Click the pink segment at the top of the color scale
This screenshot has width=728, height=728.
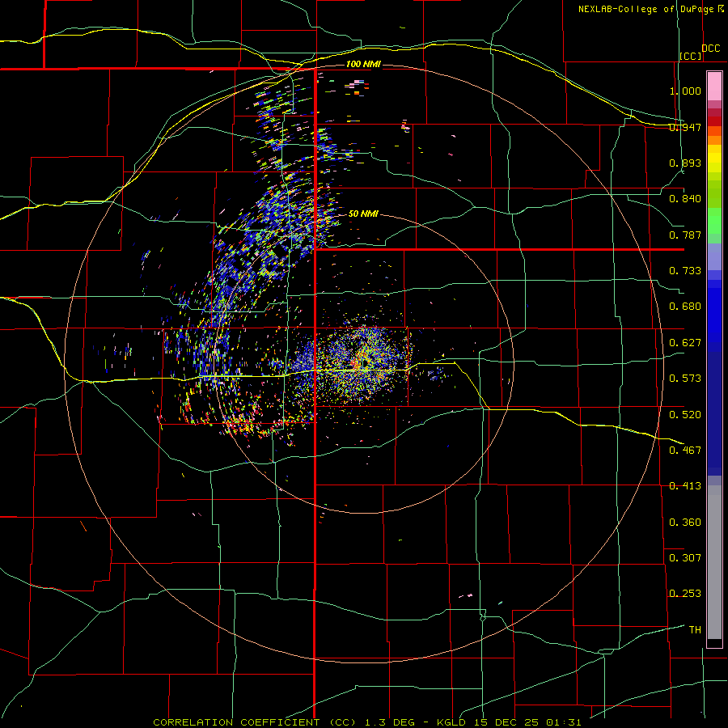point(714,86)
